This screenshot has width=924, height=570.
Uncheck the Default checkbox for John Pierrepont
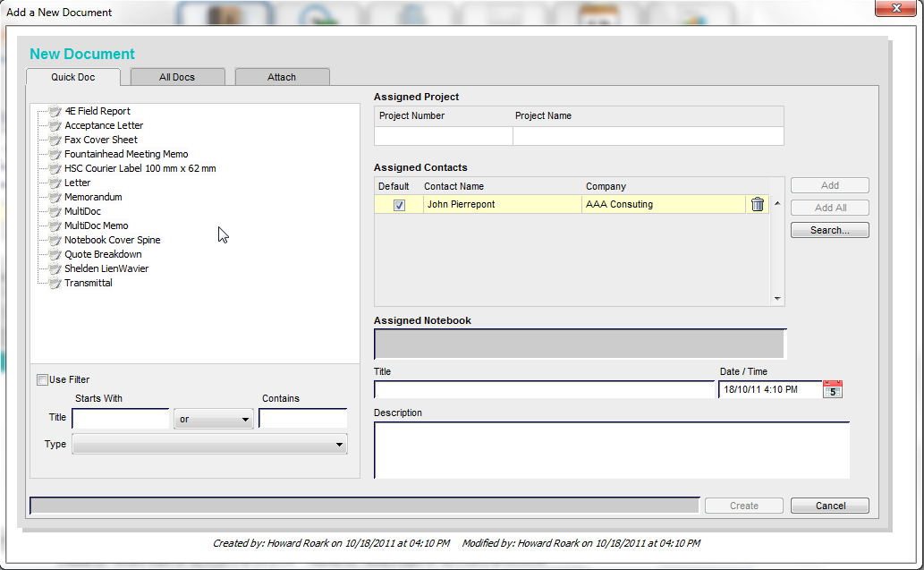pos(398,204)
